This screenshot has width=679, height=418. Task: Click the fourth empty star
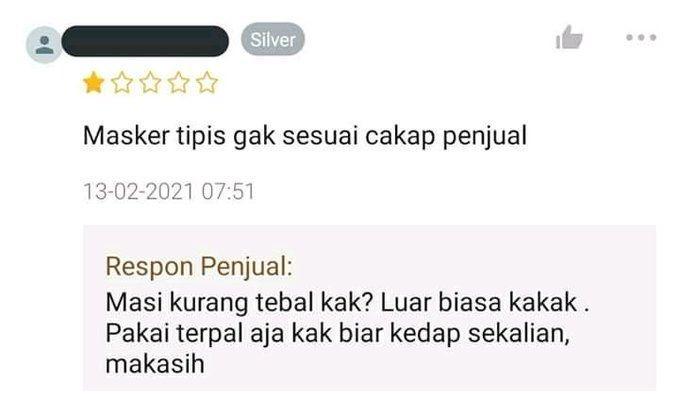[179, 83]
